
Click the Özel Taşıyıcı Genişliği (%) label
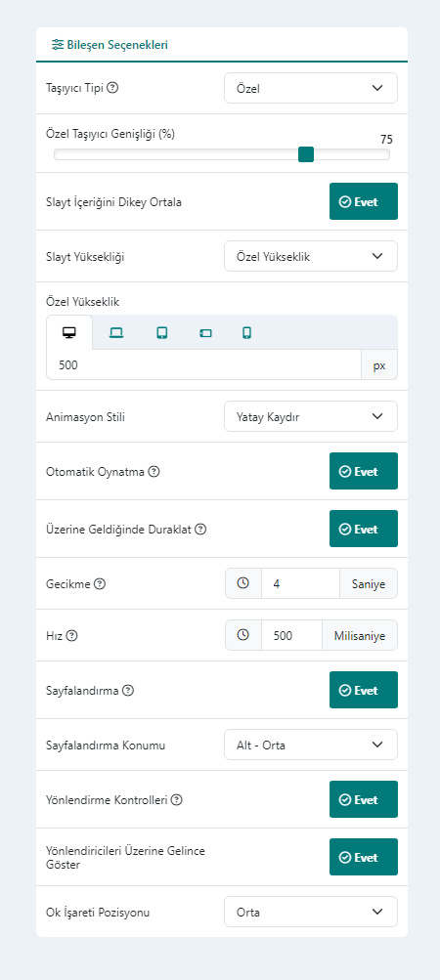pyautogui.click(x=110, y=134)
